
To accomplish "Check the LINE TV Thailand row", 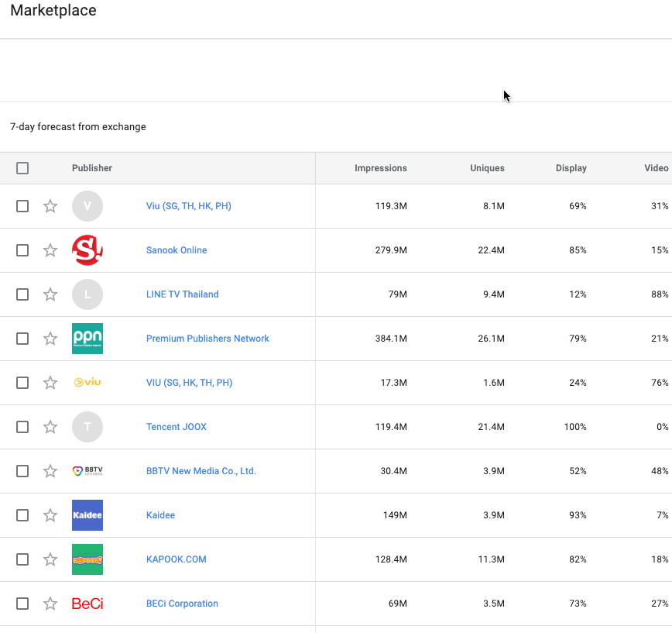I will 22,294.
